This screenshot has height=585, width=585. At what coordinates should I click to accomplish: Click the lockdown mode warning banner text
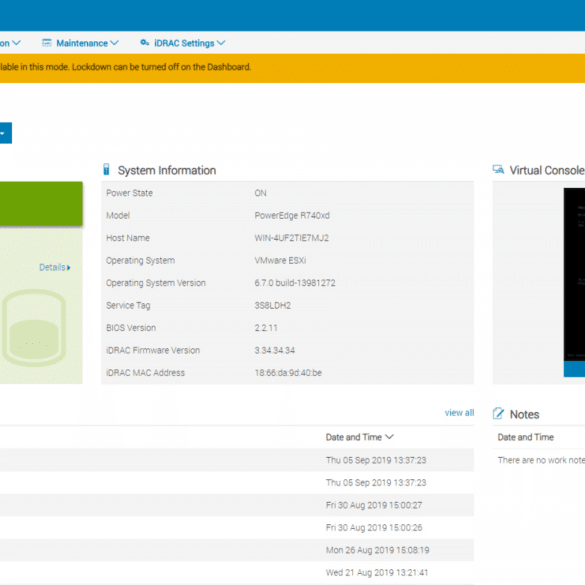[125, 67]
